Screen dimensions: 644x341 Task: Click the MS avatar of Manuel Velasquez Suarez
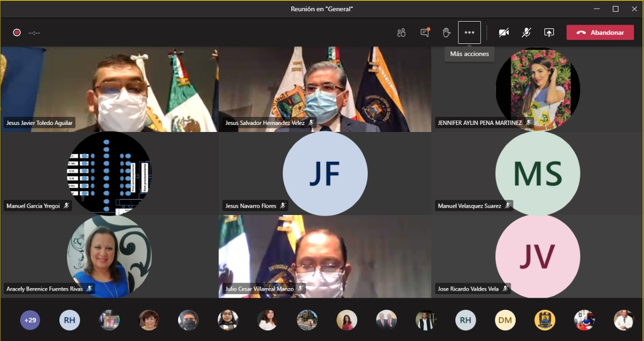pyautogui.click(x=537, y=173)
